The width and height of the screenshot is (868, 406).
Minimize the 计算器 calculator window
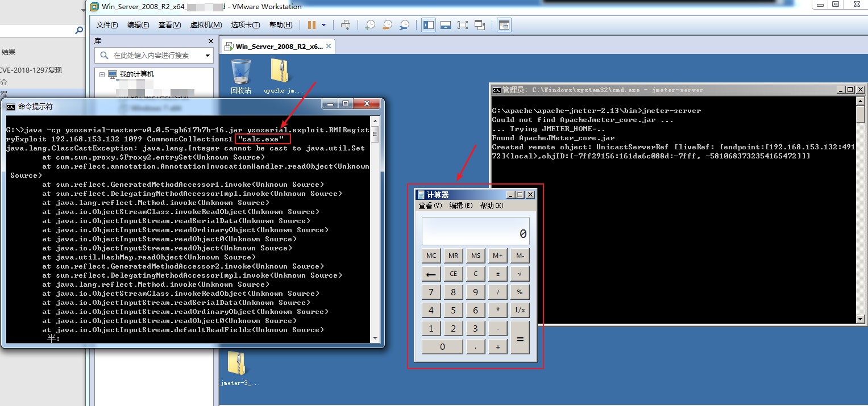[x=510, y=195]
